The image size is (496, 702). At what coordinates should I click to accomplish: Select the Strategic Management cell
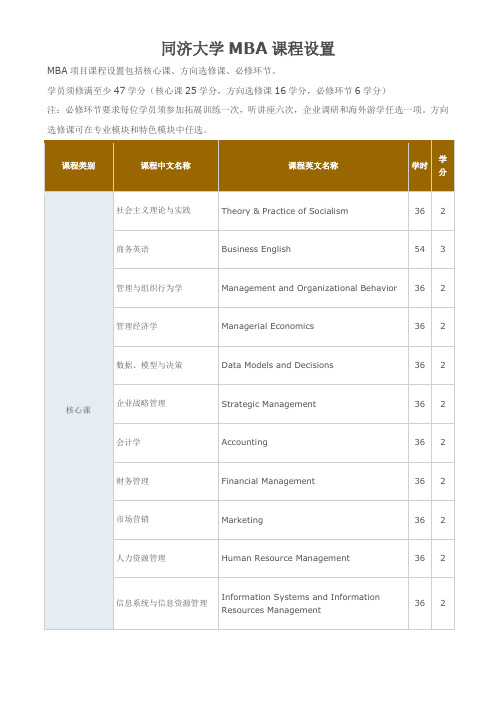click(x=313, y=404)
